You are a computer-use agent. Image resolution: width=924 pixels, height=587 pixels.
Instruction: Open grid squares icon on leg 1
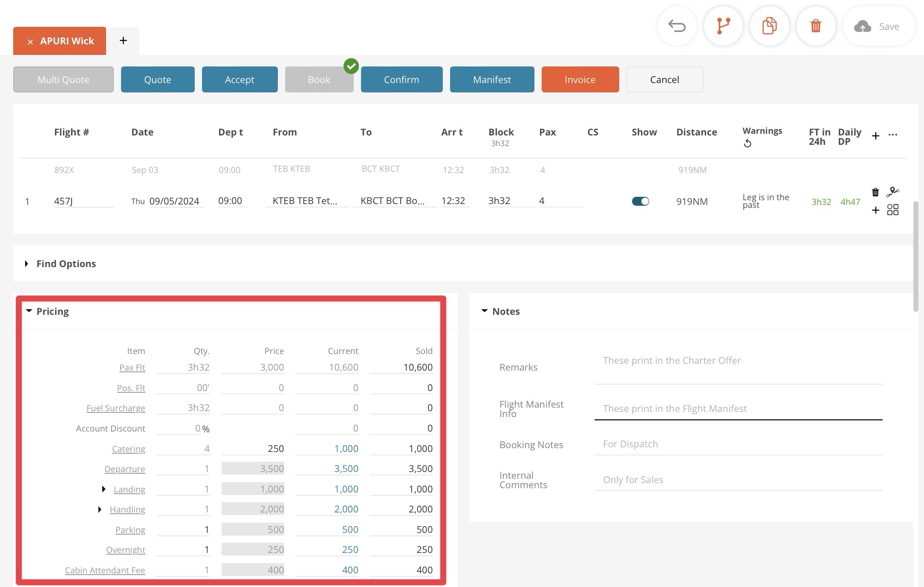pyautogui.click(x=892, y=210)
